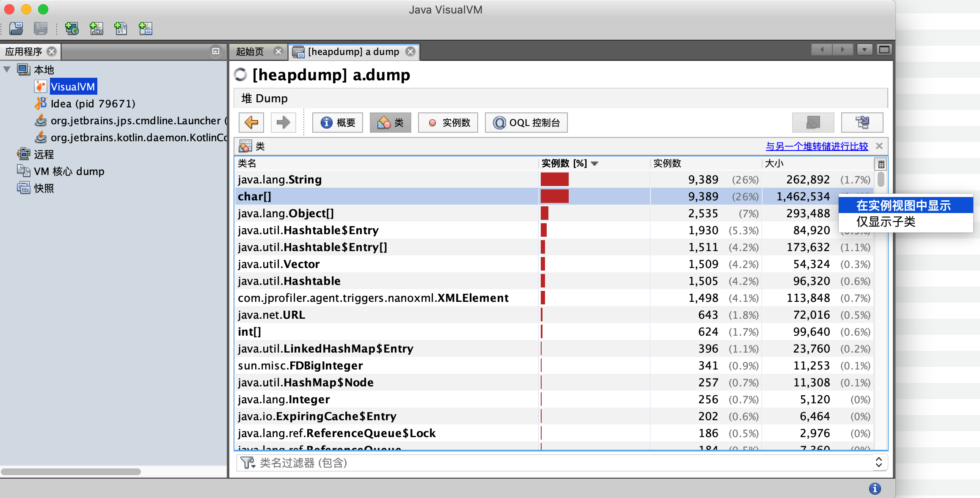Viewport: 980px width, 498px height.
Task: Select java.net.URL class row
Action: (554, 315)
